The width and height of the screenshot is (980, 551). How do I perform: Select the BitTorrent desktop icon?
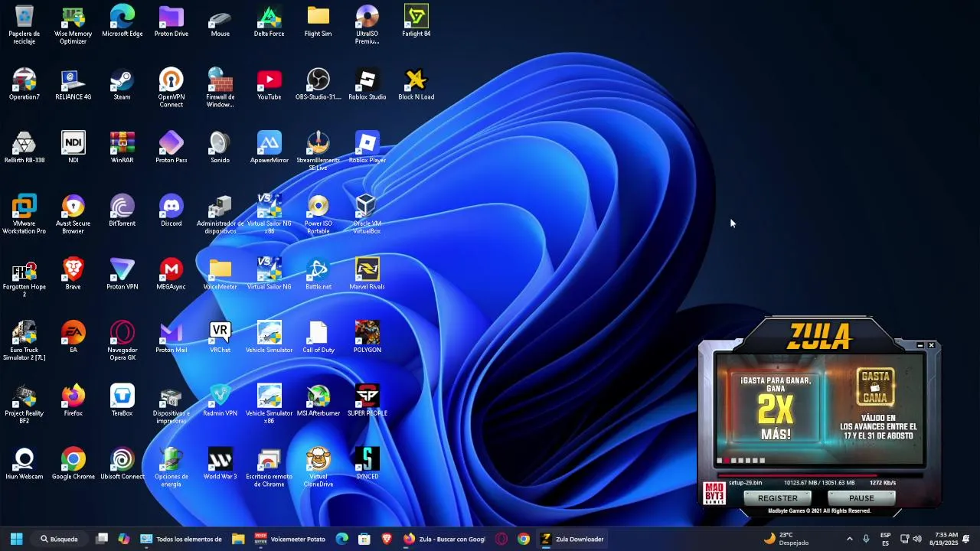click(x=122, y=210)
